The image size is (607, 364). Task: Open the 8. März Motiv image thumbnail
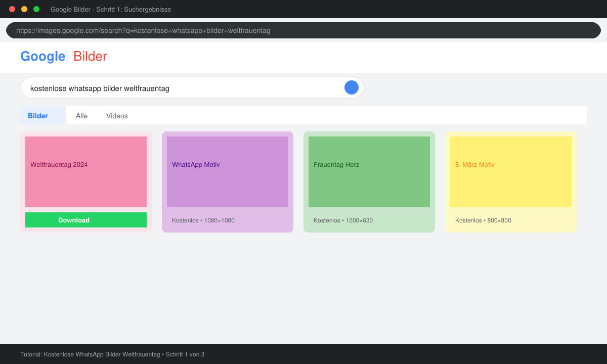coord(511,172)
